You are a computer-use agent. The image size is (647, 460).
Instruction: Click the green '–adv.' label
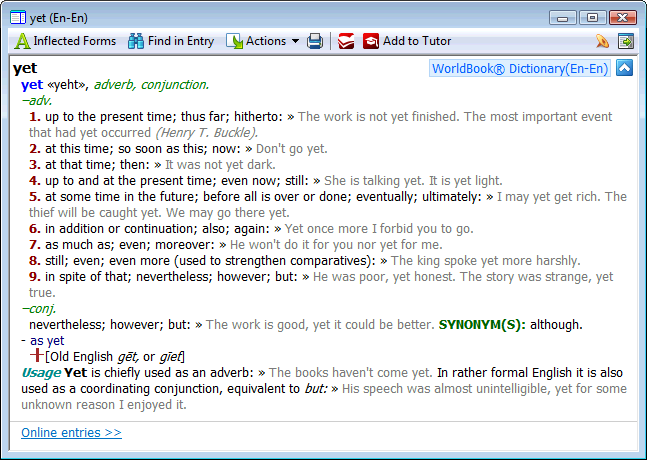click(37, 100)
